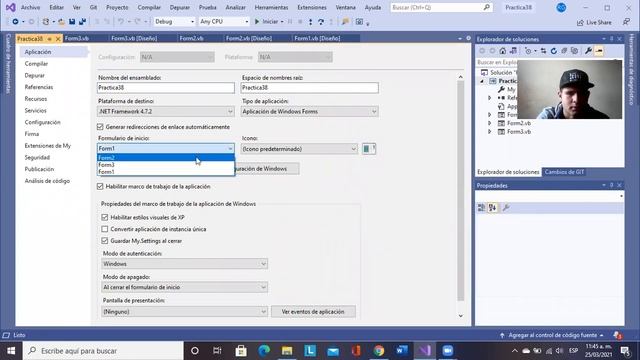Screen dimensions: 640x360
Task: Toggle Generar redirecciones de enlace automáticamente checkbox
Action: point(100,127)
